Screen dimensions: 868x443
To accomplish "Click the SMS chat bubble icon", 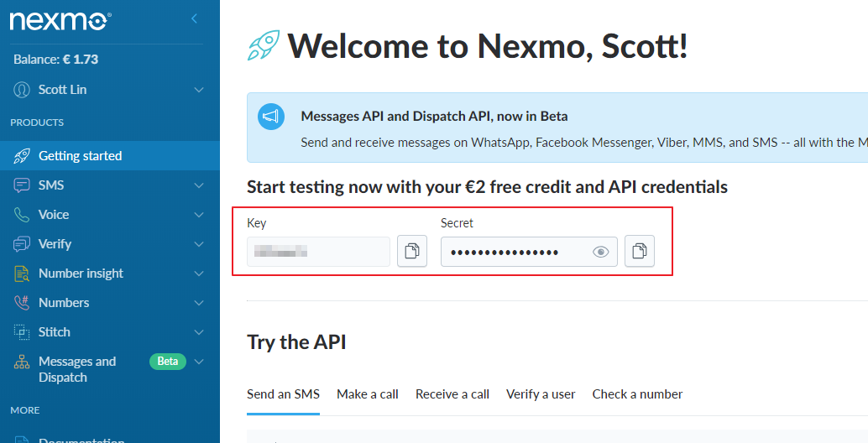I will coord(22,185).
